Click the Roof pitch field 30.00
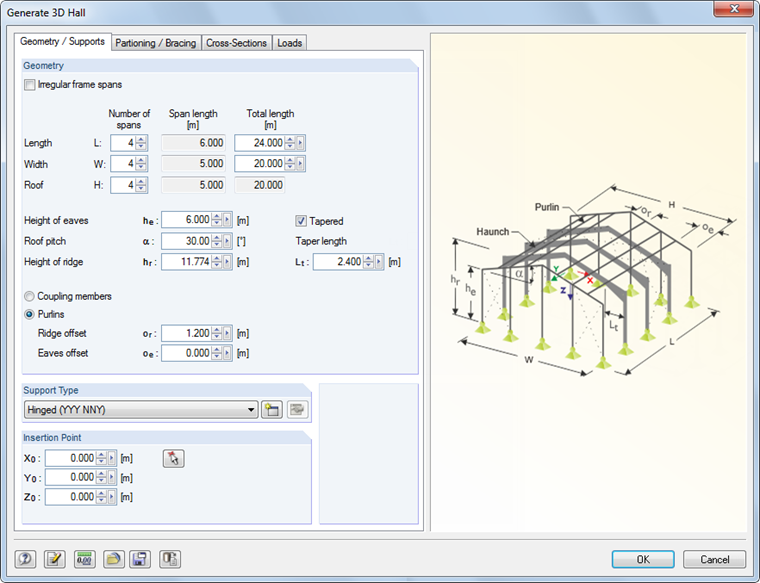The image size is (760, 583). coord(187,241)
